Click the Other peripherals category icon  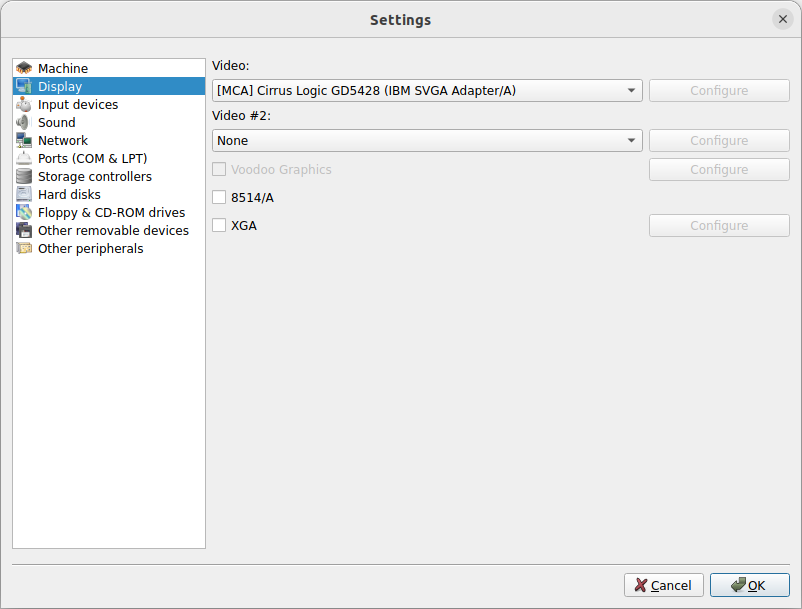pyautogui.click(x=25, y=248)
